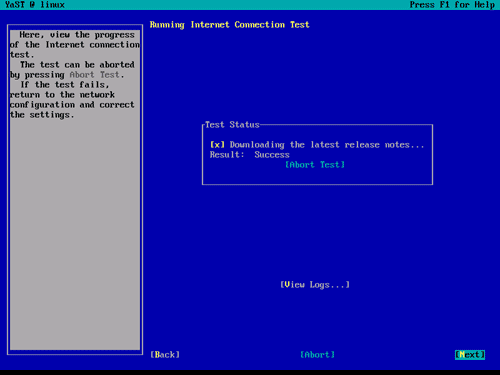The width and height of the screenshot is (500, 375).
Task: Click 'Abort Test' mention in help panel
Action: tap(94, 75)
